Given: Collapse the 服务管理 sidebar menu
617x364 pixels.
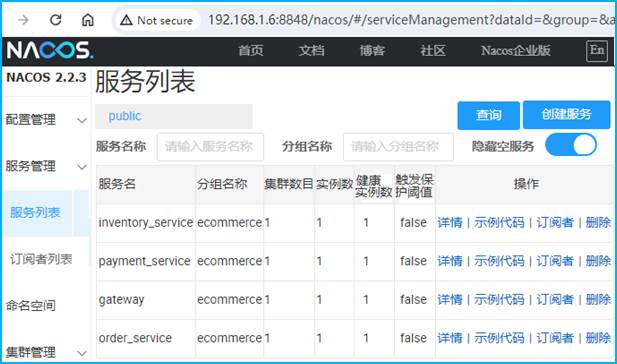Looking at the screenshot, I should coord(46,166).
